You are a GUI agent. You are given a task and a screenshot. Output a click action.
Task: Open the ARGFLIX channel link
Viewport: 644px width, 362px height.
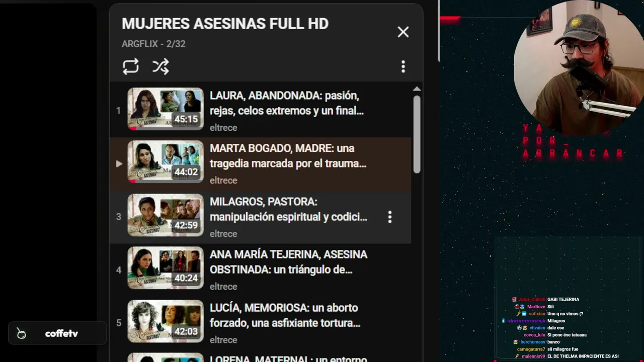click(140, 44)
